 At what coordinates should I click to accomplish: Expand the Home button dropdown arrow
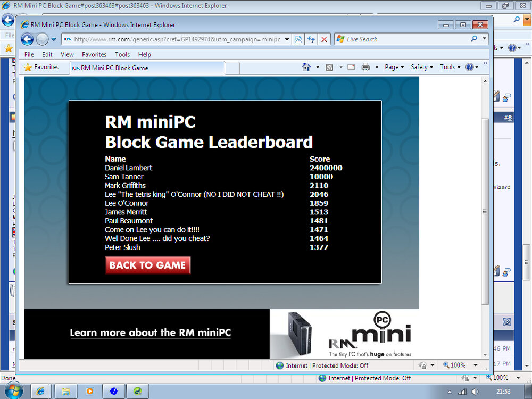point(318,67)
